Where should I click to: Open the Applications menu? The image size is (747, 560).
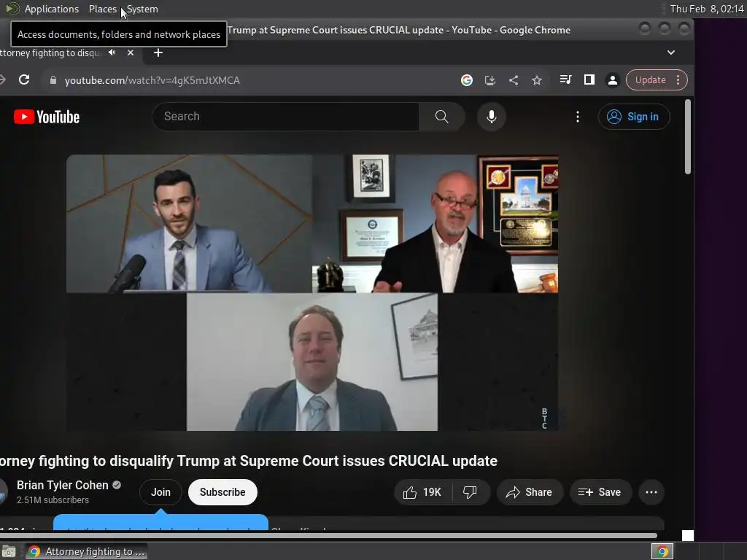pyautogui.click(x=52, y=9)
